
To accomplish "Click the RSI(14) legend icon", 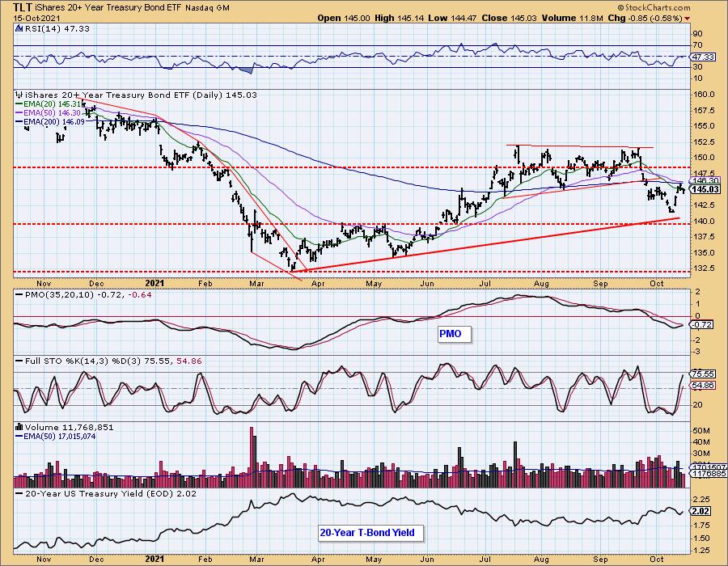I will pyautogui.click(x=19, y=28).
